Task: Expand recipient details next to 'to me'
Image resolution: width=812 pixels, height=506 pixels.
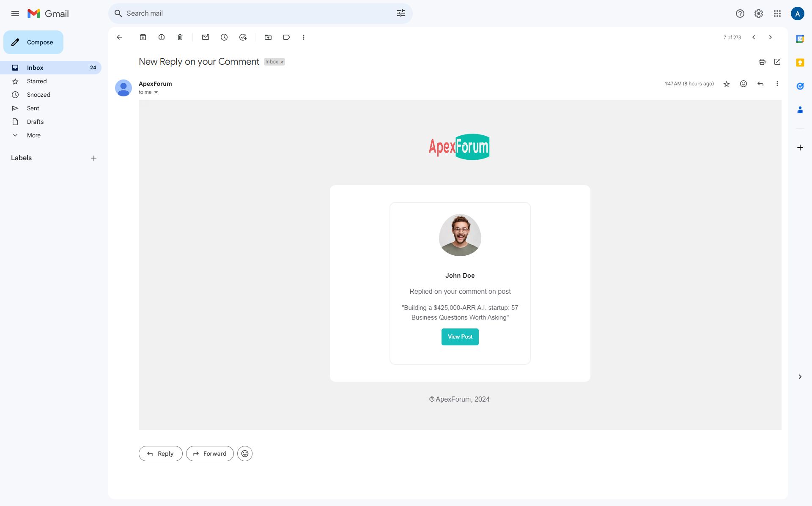Action: pyautogui.click(x=156, y=92)
